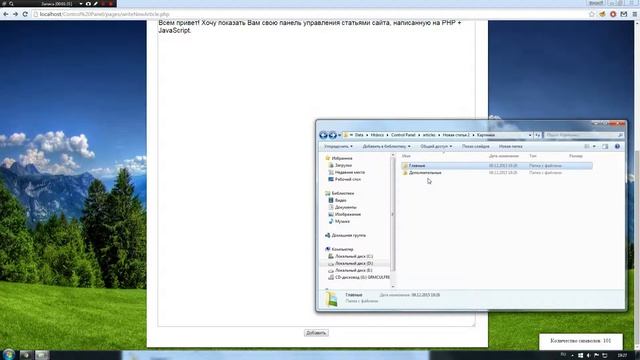The width and height of the screenshot is (640, 360).
Task: Click browser address bar URL
Action: click(104, 14)
